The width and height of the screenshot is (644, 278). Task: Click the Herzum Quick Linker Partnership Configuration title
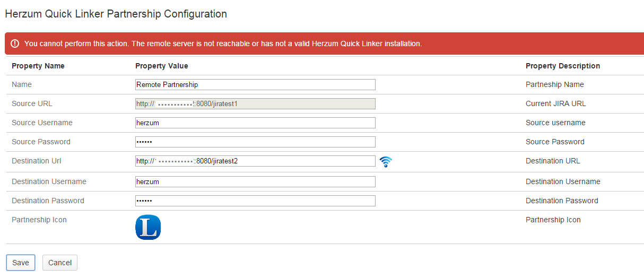116,14
